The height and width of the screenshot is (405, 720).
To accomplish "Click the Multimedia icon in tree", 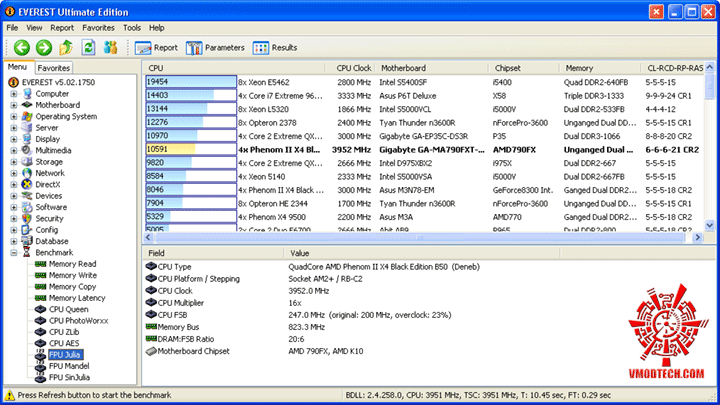I will click(x=27, y=151).
